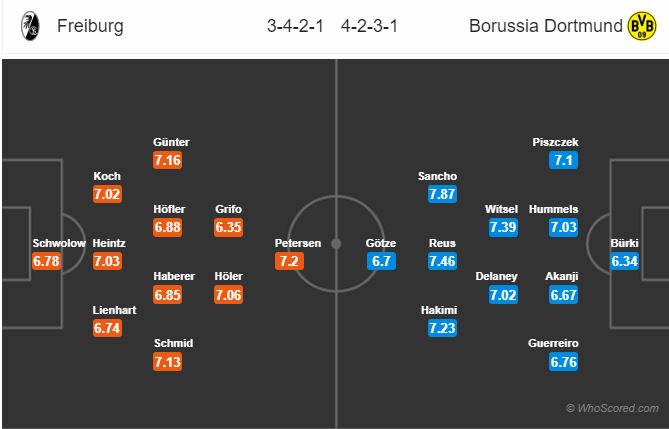Click the Borussia Dortmund team name
Viewport: 669px width, 429px height.
point(546,26)
